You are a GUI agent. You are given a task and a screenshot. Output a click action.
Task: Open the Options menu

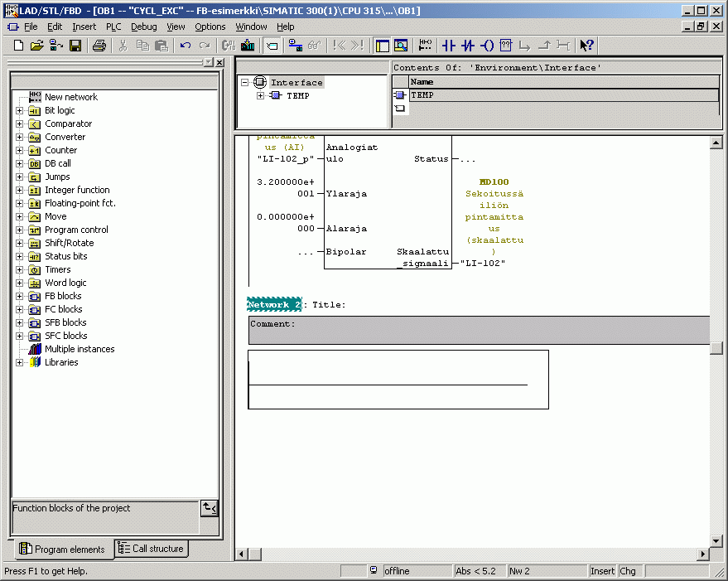[210, 27]
